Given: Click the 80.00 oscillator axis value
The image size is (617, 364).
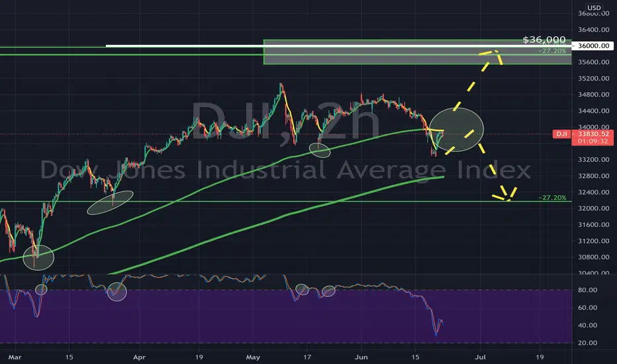Looking at the screenshot, I should tap(587, 290).
